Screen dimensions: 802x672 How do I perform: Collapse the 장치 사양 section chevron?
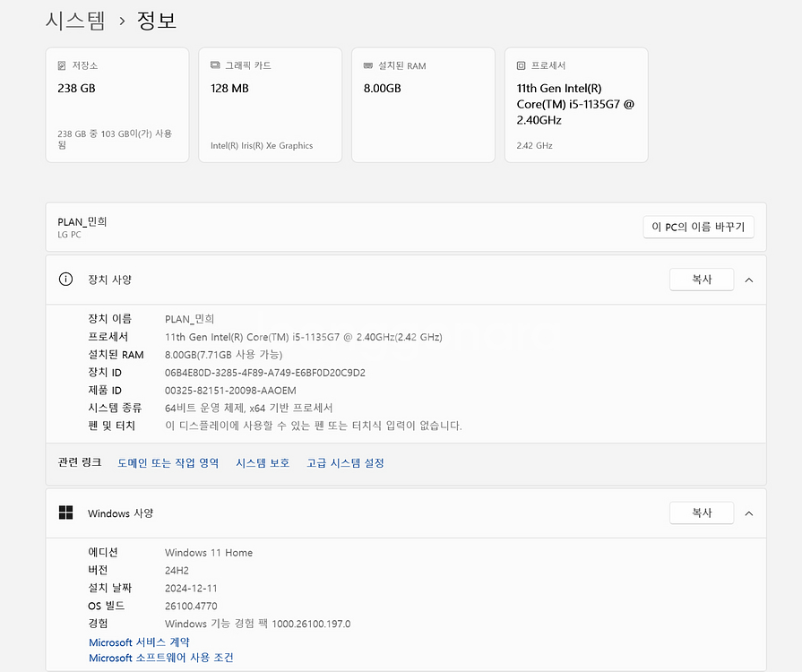pos(749,280)
